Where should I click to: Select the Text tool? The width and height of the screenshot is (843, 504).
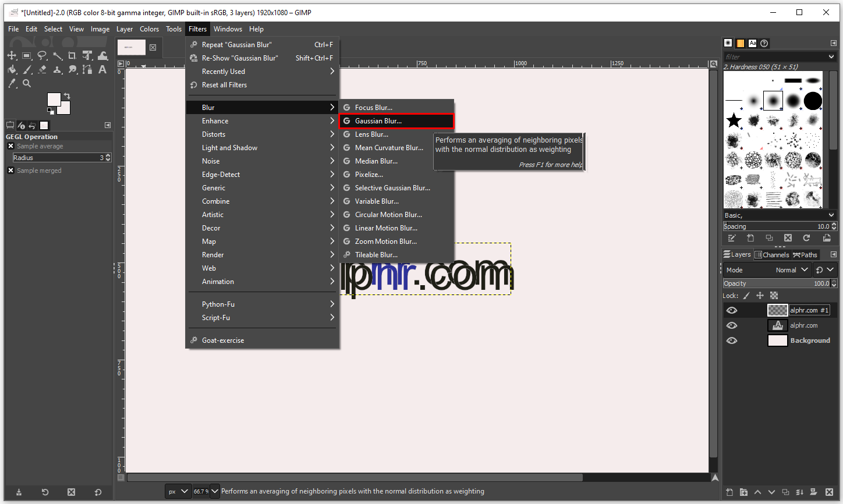pyautogui.click(x=102, y=70)
